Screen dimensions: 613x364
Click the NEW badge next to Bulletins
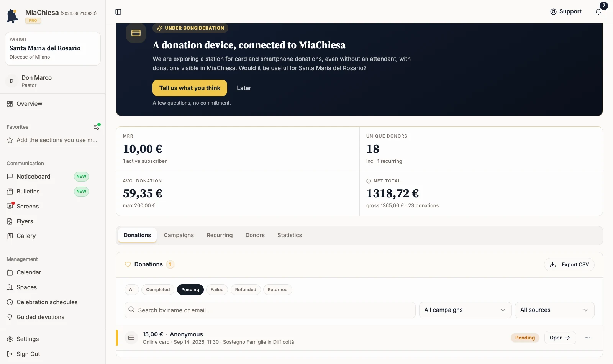coord(81,192)
